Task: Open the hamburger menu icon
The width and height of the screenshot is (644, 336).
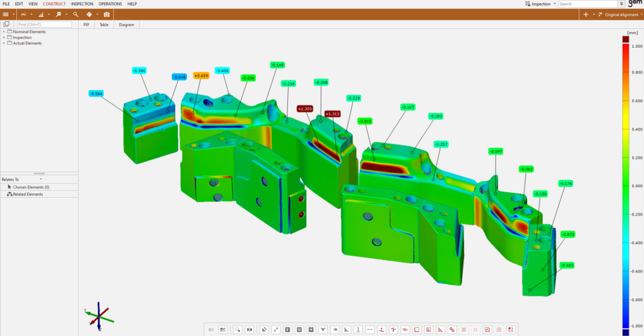Action: [x=6, y=14]
